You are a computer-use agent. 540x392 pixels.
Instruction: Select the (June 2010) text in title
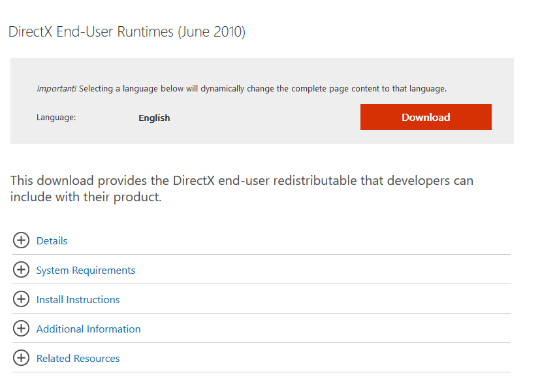212,32
